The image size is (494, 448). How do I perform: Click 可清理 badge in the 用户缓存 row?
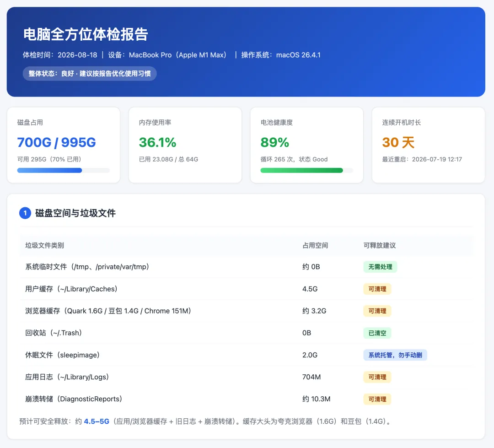(x=377, y=289)
